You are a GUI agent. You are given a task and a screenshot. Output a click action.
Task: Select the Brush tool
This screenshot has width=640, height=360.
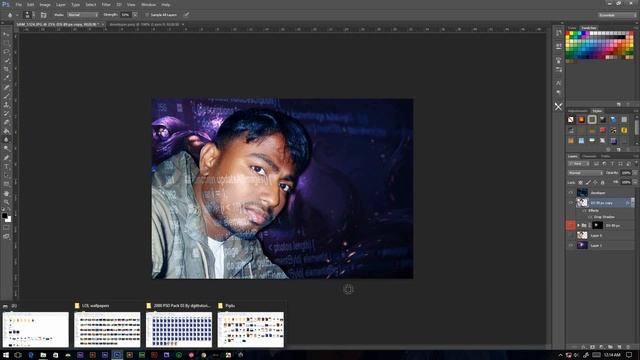point(7,96)
